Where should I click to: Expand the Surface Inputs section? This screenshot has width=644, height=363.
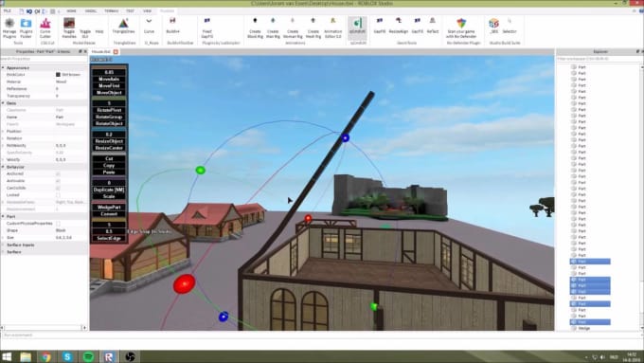coord(3,245)
